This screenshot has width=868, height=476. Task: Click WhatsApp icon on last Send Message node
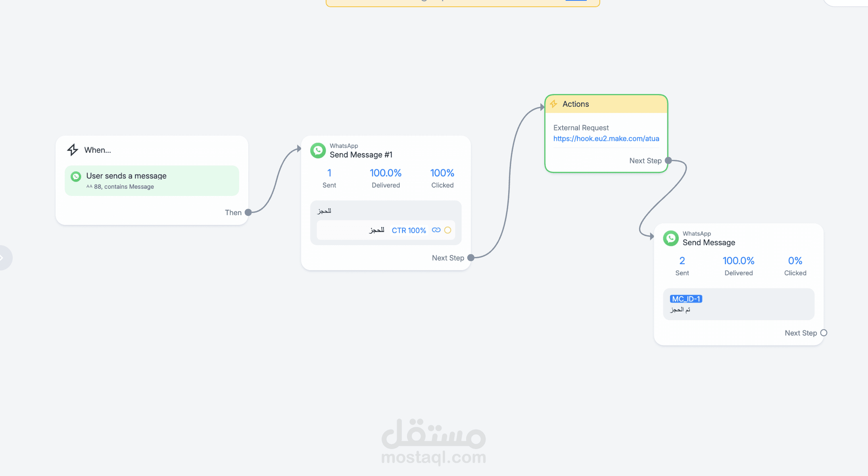tap(671, 238)
